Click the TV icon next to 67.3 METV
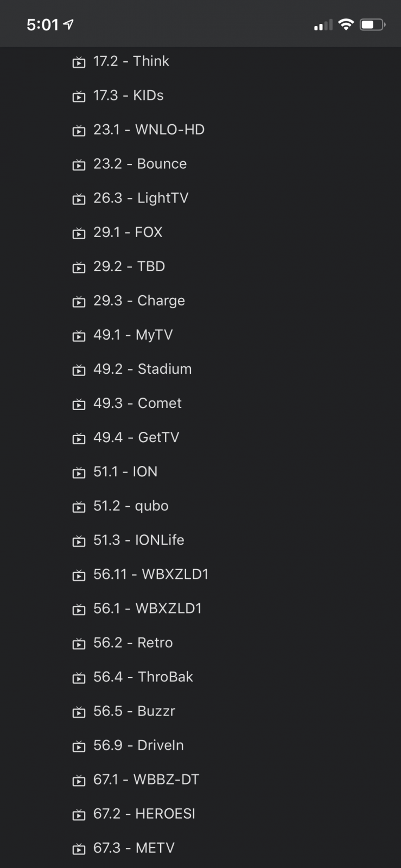401x868 pixels. (x=79, y=848)
